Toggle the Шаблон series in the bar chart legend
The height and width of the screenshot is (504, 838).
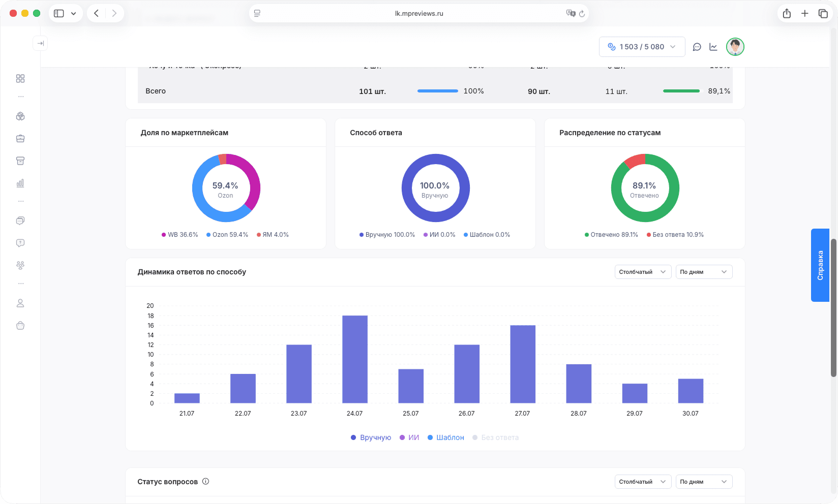pos(446,437)
